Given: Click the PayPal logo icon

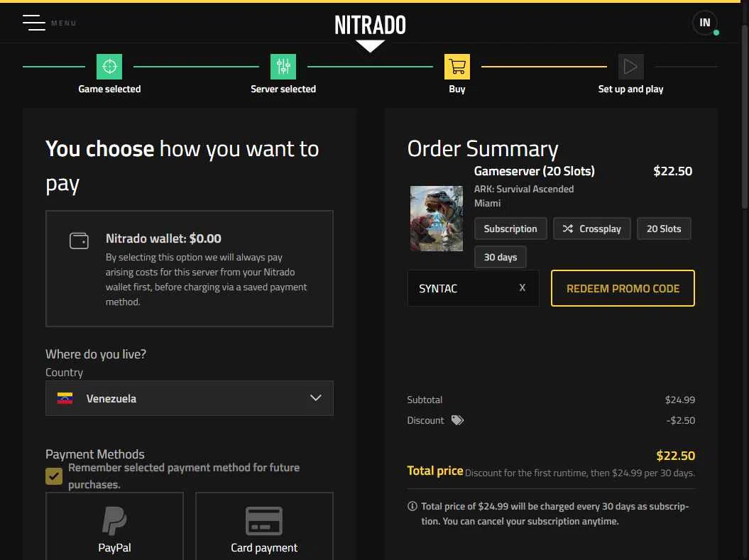Looking at the screenshot, I should [x=114, y=521].
